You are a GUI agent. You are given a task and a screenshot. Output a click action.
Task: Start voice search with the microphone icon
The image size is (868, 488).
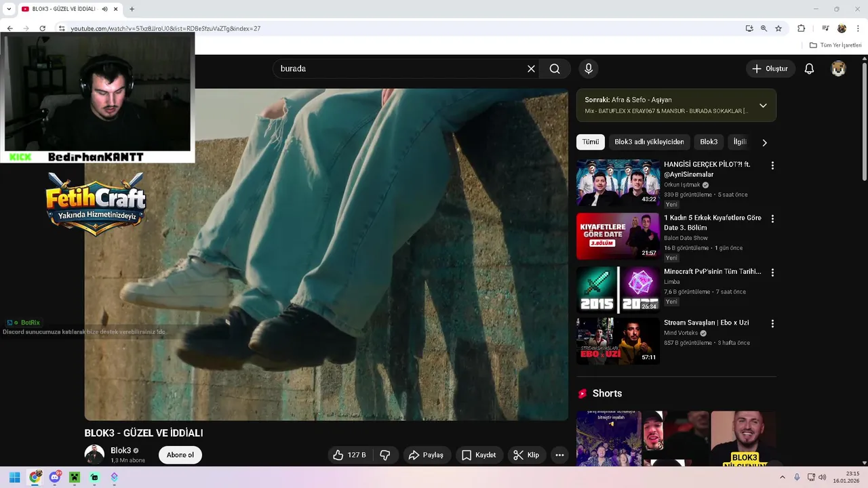[589, 68]
